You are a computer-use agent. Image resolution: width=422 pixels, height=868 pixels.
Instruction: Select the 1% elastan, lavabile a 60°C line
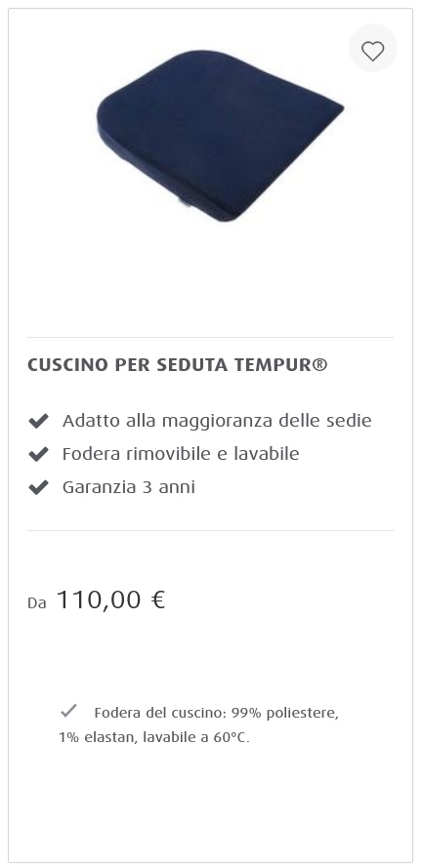[x=154, y=738]
